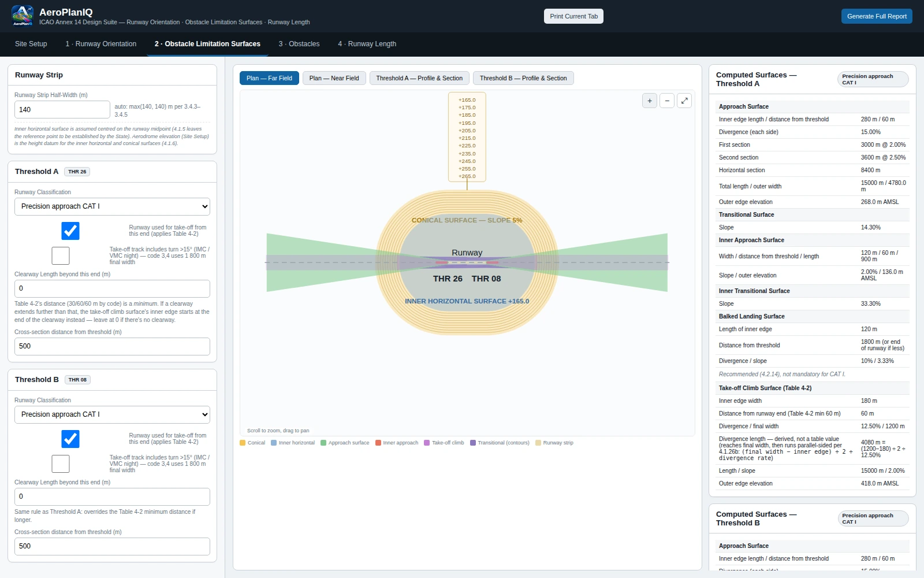Viewport: 924px width, 578px height.
Task: Enable Threshold A take-off track turn checkbox
Action: (61, 255)
